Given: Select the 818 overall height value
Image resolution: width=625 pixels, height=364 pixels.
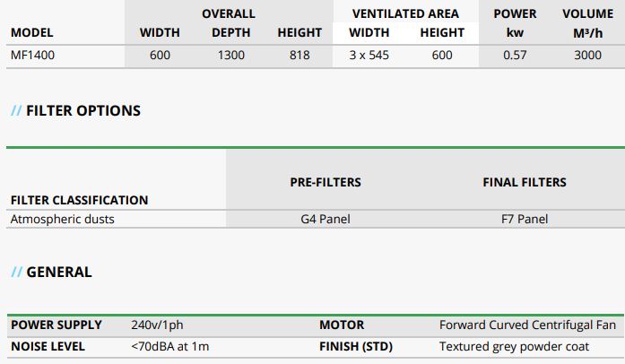Looking at the screenshot, I should [x=299, y=56].
